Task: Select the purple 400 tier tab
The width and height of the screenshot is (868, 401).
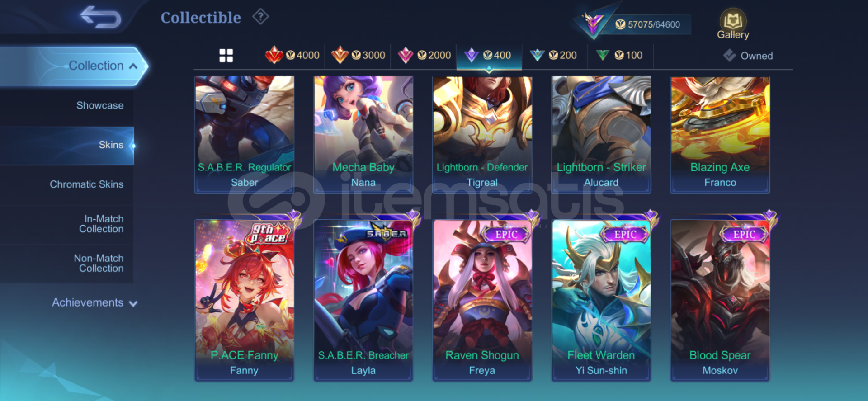Action: pos(489,55)
